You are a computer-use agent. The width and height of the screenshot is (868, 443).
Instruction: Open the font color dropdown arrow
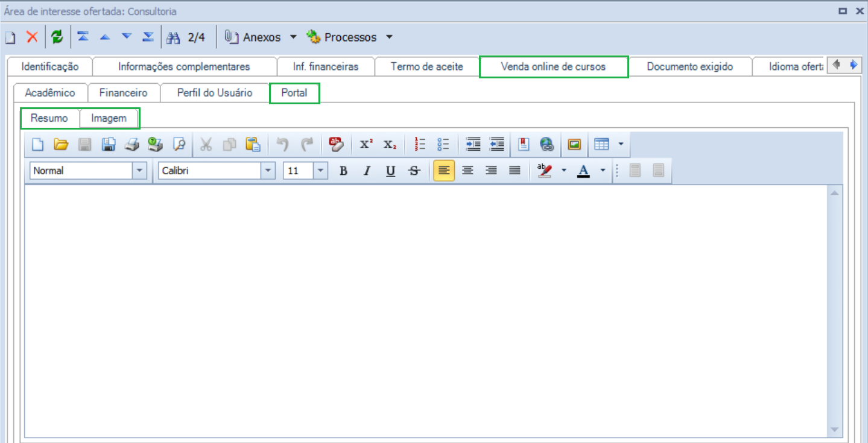pos(603,171)
